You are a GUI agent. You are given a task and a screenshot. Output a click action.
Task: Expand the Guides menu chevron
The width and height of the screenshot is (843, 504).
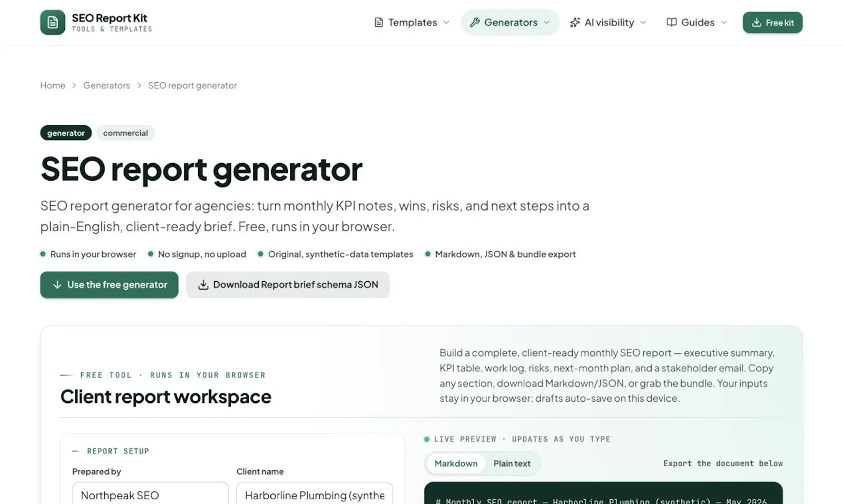pos(723,22)
